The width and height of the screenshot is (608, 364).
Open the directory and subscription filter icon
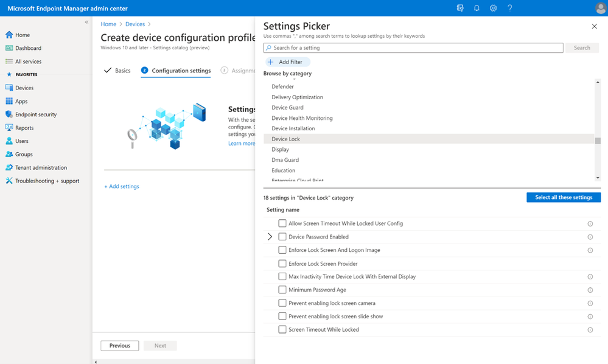(x=460, y=8)
